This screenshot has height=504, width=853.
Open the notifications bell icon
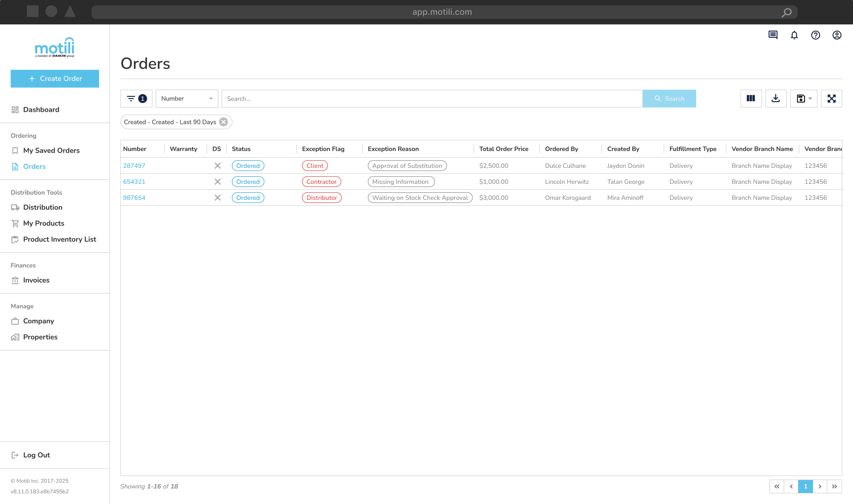point(794,35)
